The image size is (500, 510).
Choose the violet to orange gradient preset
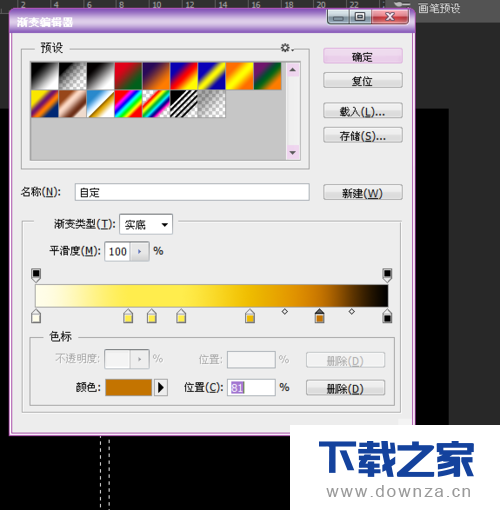tap(156, 76)
